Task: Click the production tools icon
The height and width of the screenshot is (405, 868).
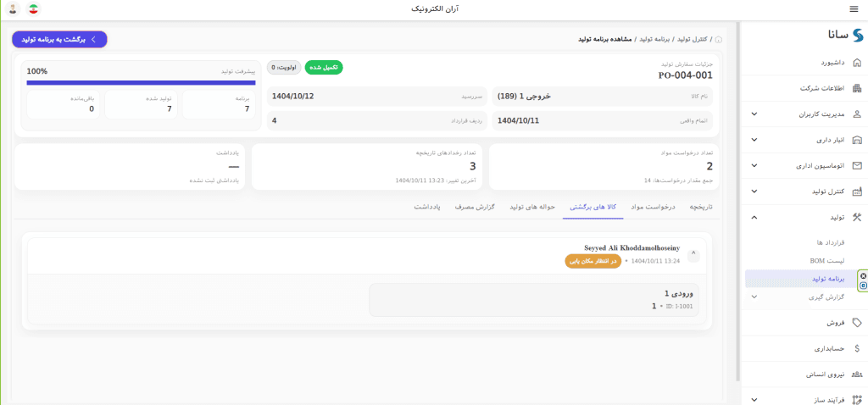Action: point(857,217)
